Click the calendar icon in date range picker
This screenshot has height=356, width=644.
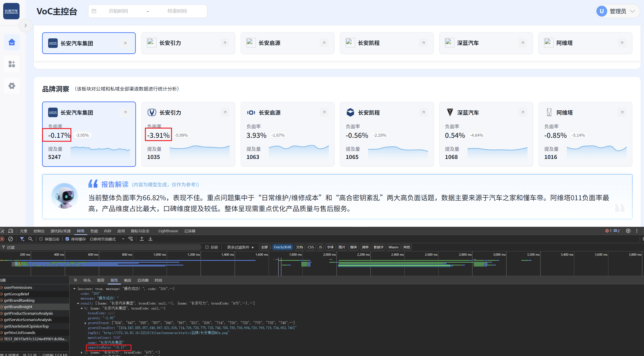pos(94,11)
